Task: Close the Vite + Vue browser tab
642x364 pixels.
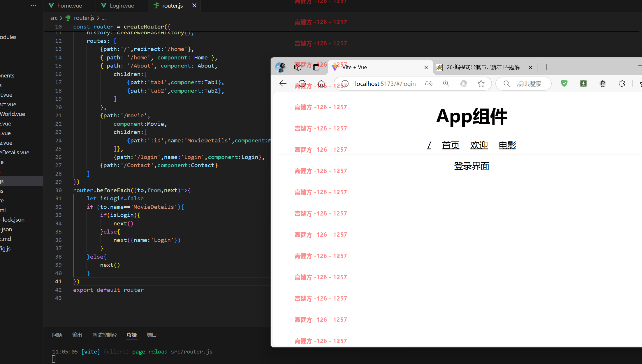Action: click(426, 67)
